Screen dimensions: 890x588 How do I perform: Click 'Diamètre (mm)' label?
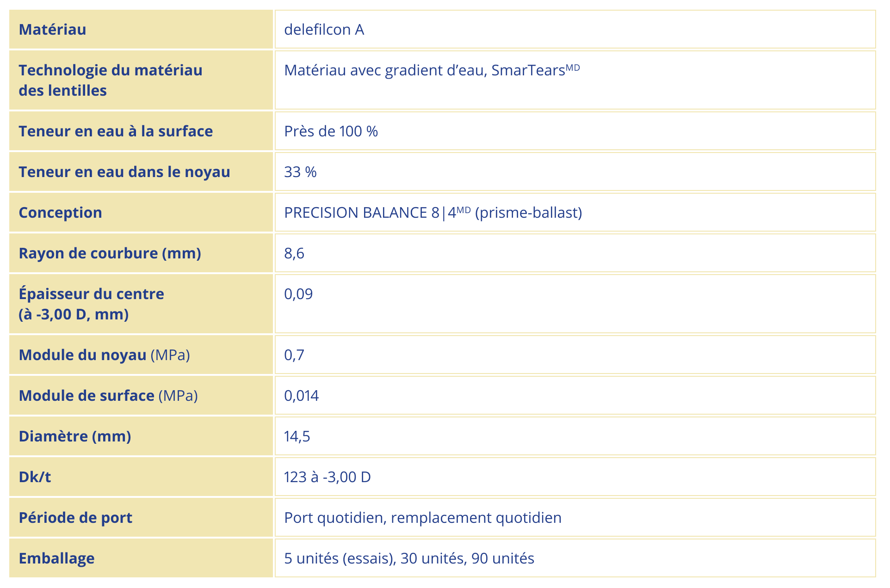pos(75,436)
